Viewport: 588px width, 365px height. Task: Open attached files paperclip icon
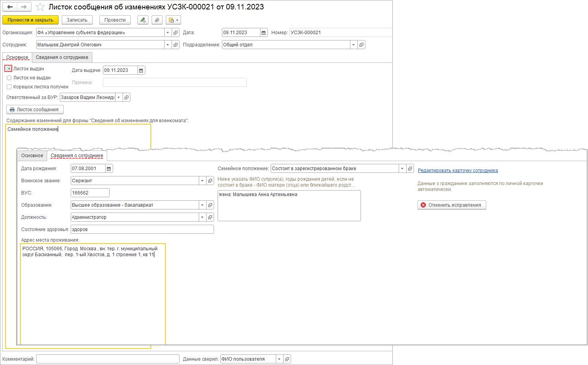(x=157, y=20)
